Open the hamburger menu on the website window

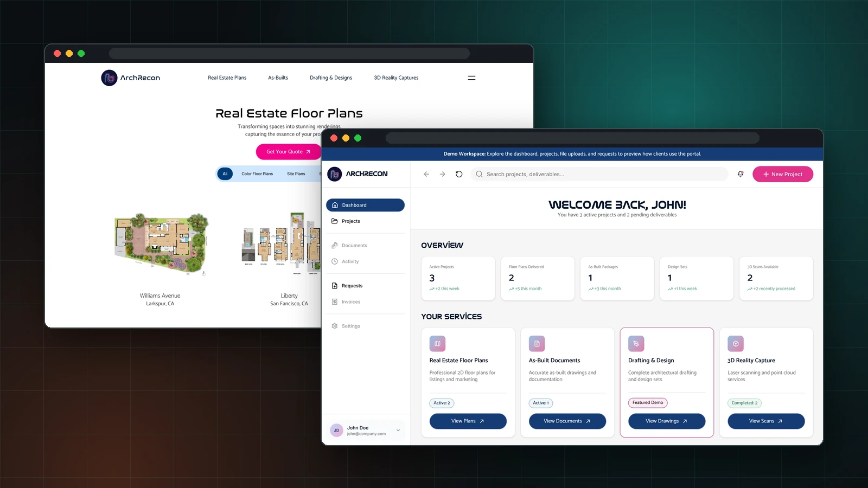coord(471,78)
